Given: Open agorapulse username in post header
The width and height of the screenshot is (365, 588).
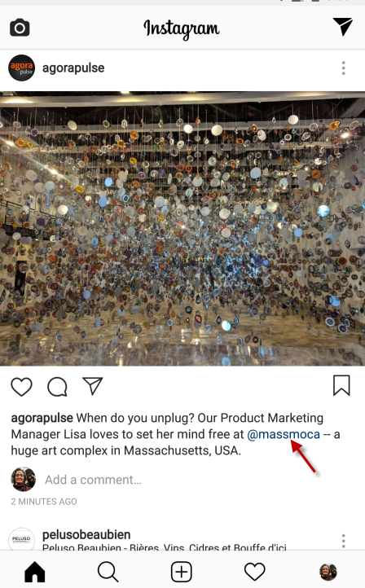Looking at the screenshot, I should 73,68.
